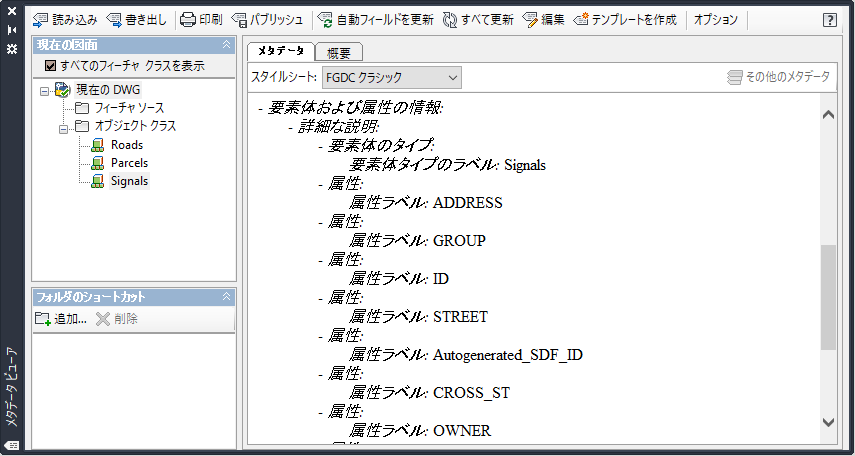Switch to the 概要 tab

click(339, 53)
